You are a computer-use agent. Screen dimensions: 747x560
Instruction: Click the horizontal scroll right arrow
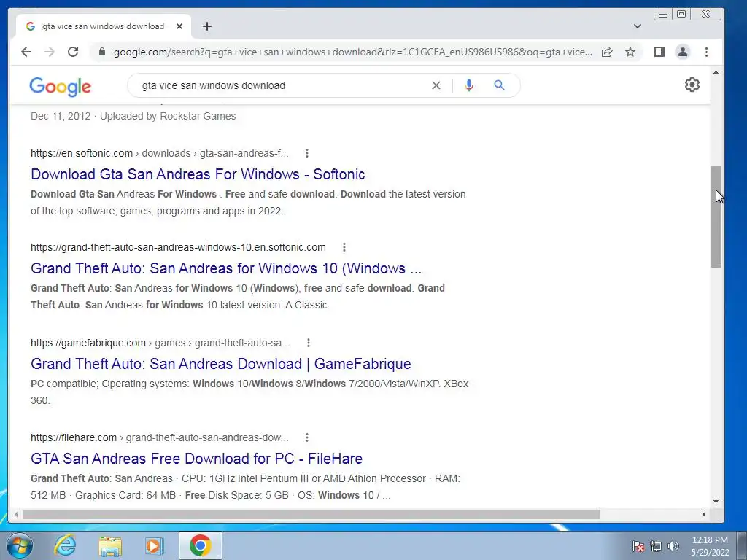[704, 514]
